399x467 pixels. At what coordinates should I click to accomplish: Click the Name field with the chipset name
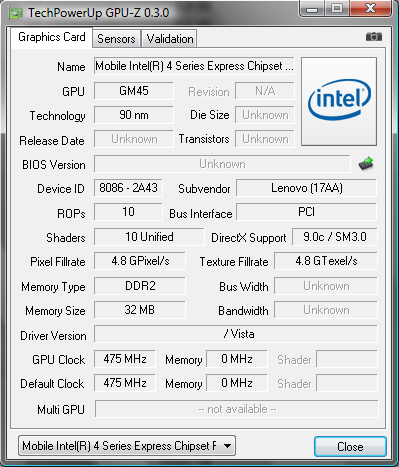pyautogui.click(x=194, y=66)
